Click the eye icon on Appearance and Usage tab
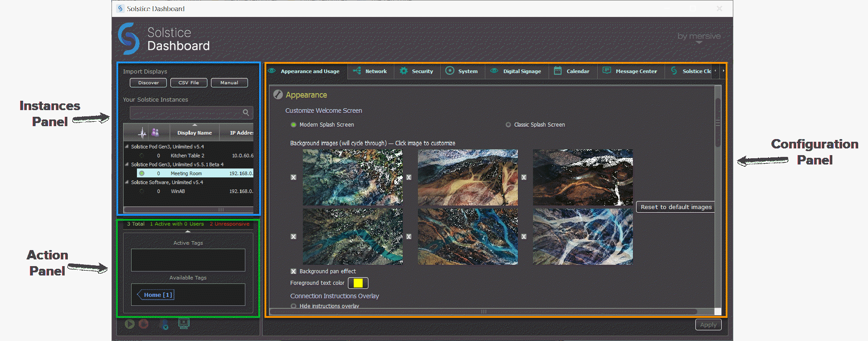This screenshot has width=868, height=341. (x=272, y=70)
